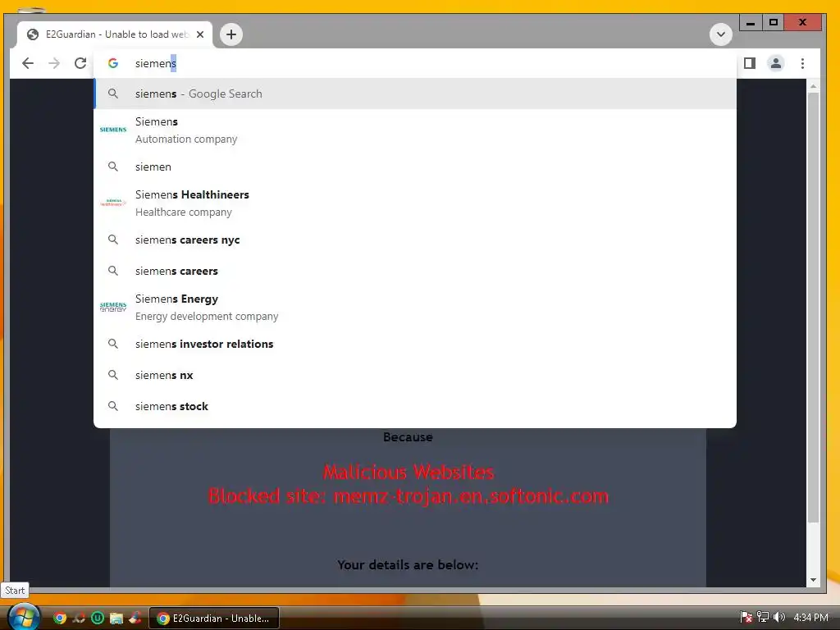Click the 'Because' heading text

point(408,437)
